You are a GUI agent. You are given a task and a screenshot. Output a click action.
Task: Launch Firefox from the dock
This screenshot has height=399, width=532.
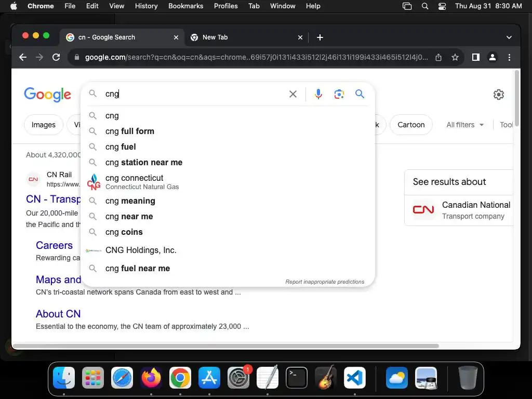(x=151, y=378)
